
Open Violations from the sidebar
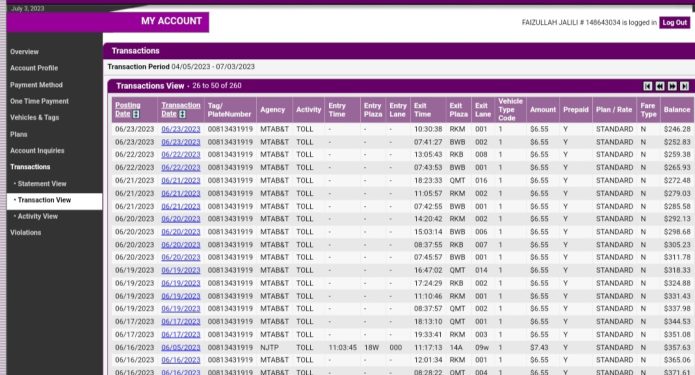click(26, 233)
